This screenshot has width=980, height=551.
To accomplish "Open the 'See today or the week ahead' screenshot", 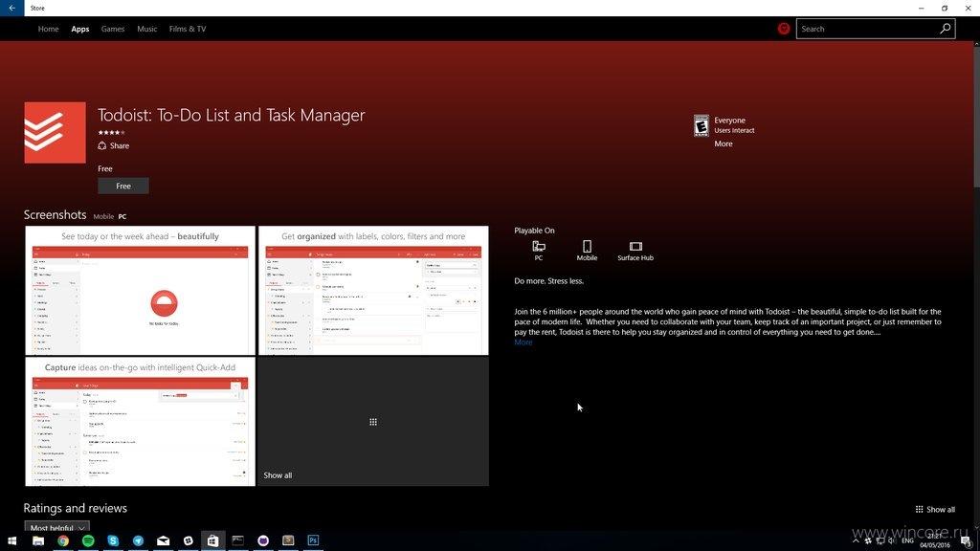I will coord(140,291).
